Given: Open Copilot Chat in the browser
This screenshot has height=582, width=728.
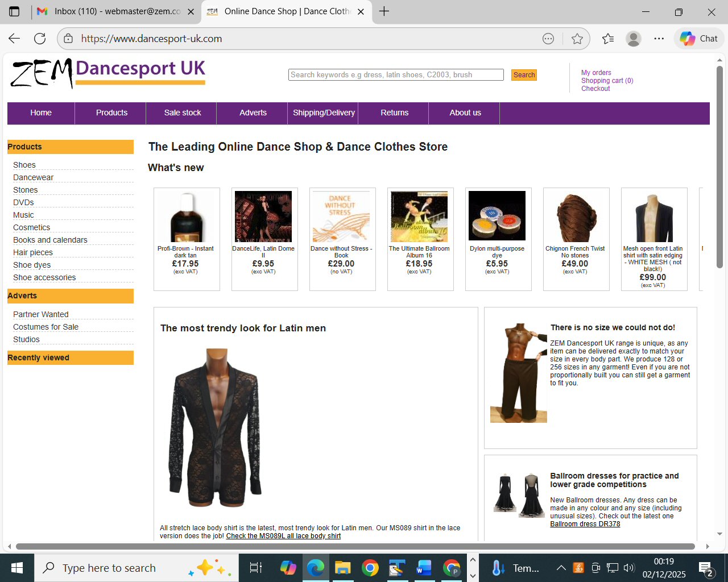Looking at the screenshot, I should pos(698,39).
